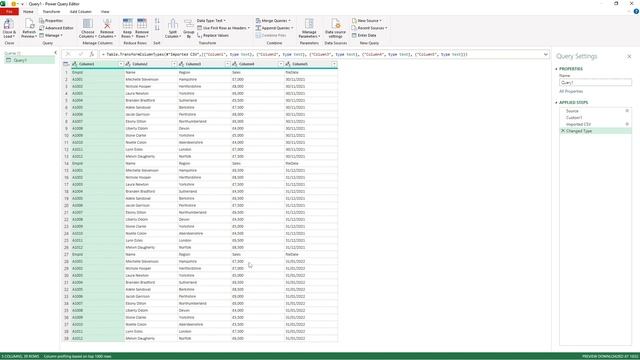640x360 pixels.
Task: Expand the formula bar with chevron
Action: (x=546, y=54)
